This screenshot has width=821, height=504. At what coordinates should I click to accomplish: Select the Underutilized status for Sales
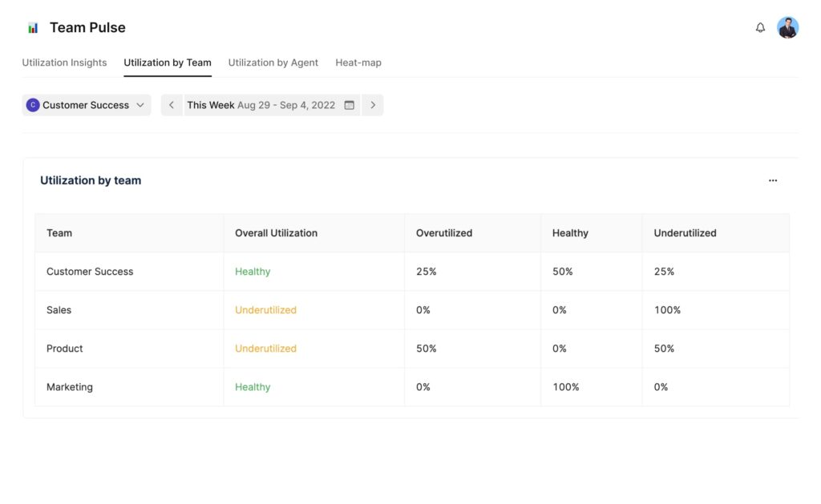coord(265,309)
